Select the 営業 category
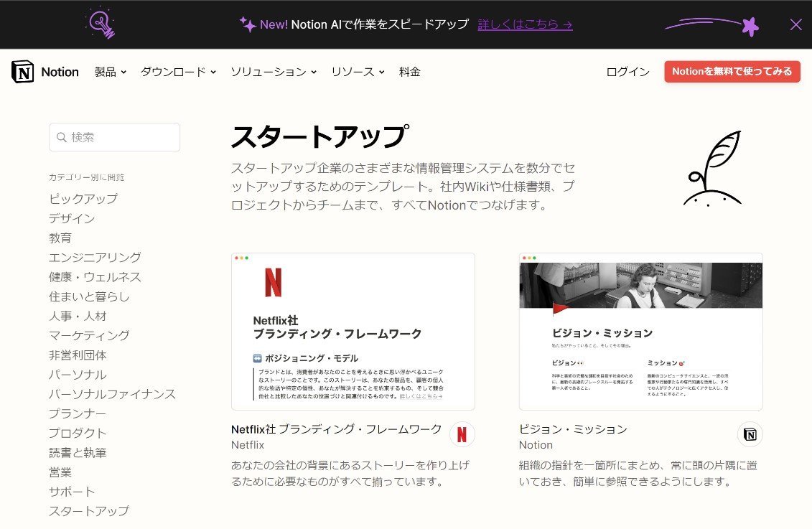The image size is (812, 529). click(60, 472)
